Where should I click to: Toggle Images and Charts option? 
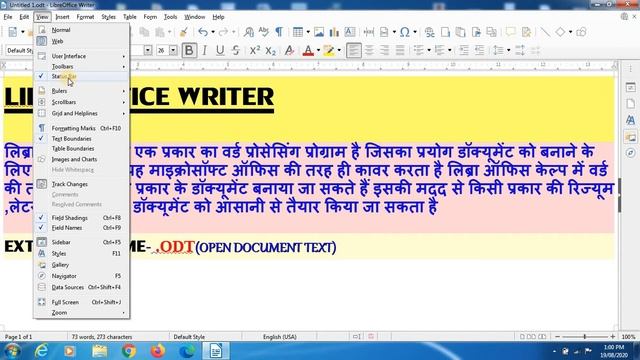coord(82,159)
